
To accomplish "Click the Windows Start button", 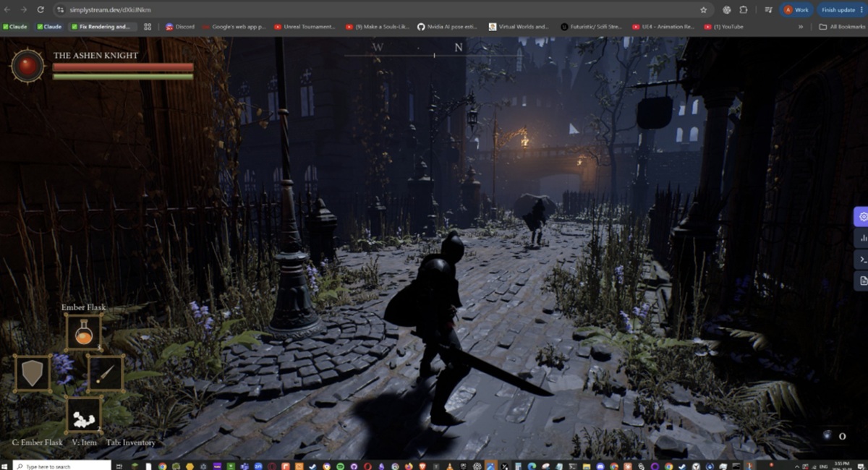I will point(6,466).
